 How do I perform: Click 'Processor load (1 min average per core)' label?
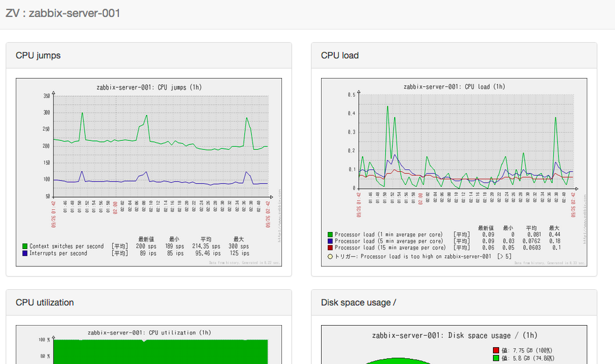(388, 234)
